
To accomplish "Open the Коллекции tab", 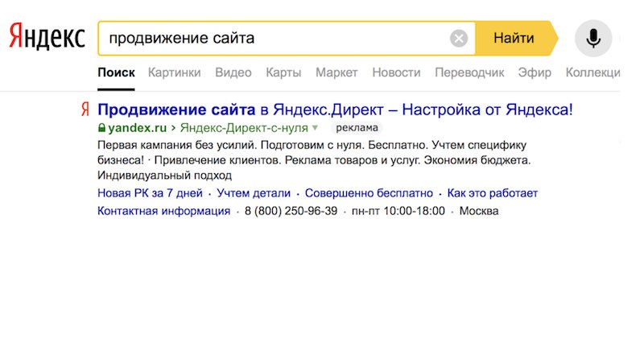I will pos(592,72).
